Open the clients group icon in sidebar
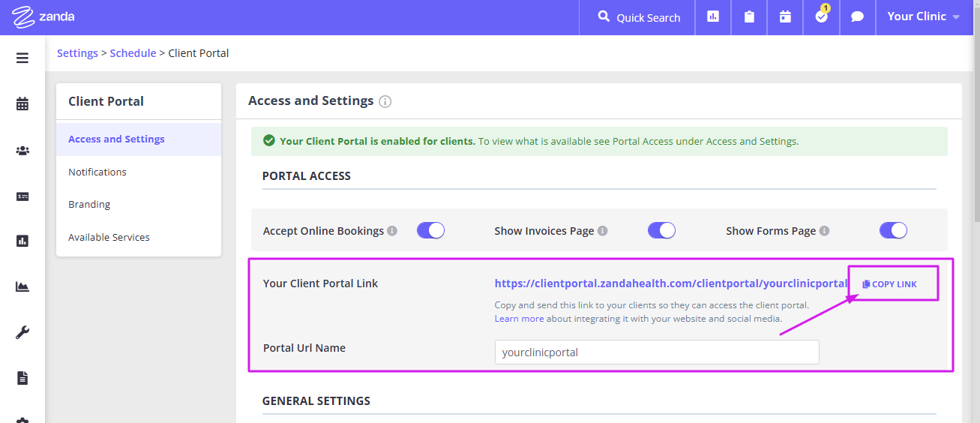Image resolution: width=980 pixels, height=423 pixels. (22, 151)
